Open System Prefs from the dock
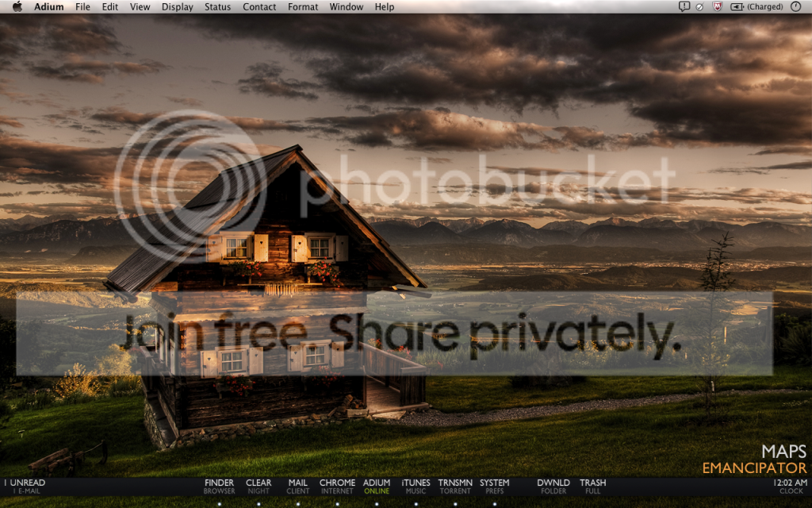The height and width of the screenshot is (508, 812). tap(495, 487)
